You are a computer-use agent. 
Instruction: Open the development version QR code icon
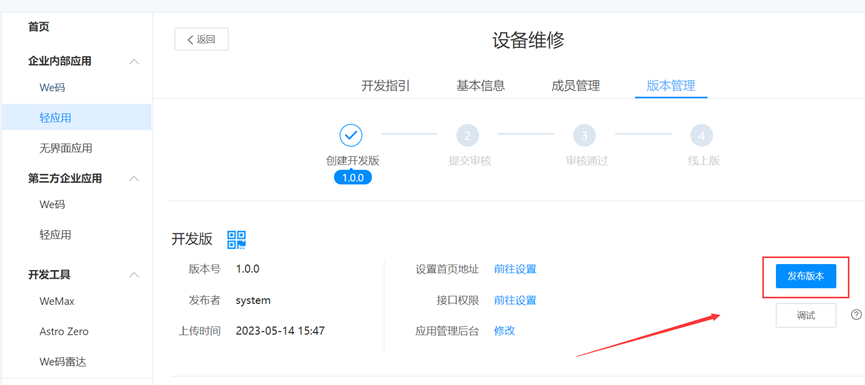[237, 239]
